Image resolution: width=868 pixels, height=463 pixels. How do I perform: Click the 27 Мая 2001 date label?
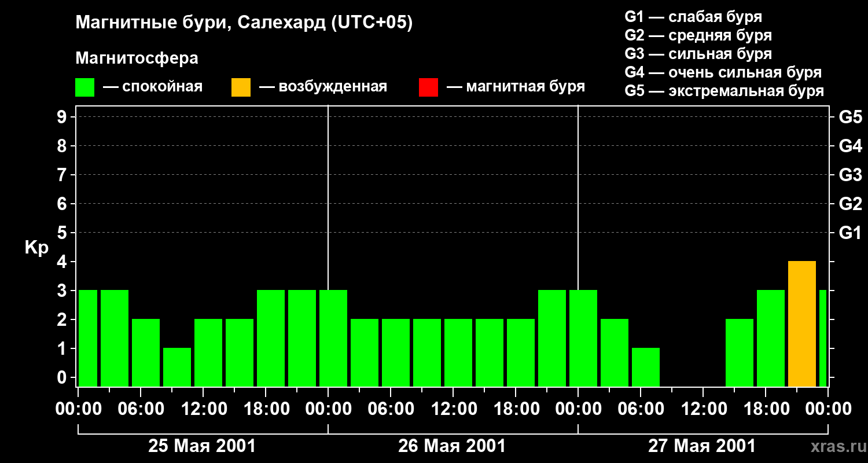point(702,446)
